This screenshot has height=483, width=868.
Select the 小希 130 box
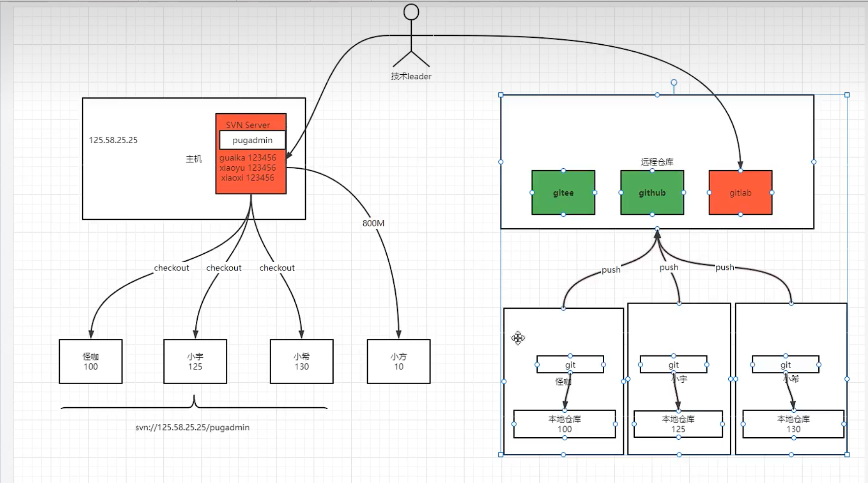302,362
